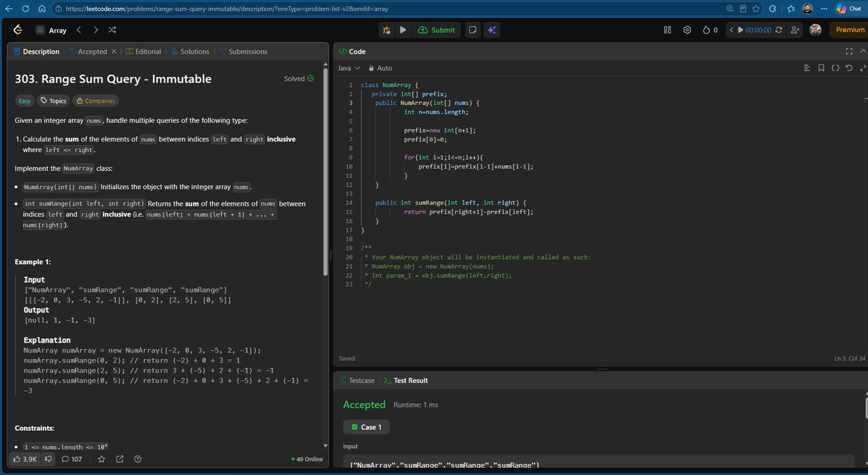The width and height of the screenshot is (868, 475).
Task: Run the code with play icon
Action: pos(402,30)
